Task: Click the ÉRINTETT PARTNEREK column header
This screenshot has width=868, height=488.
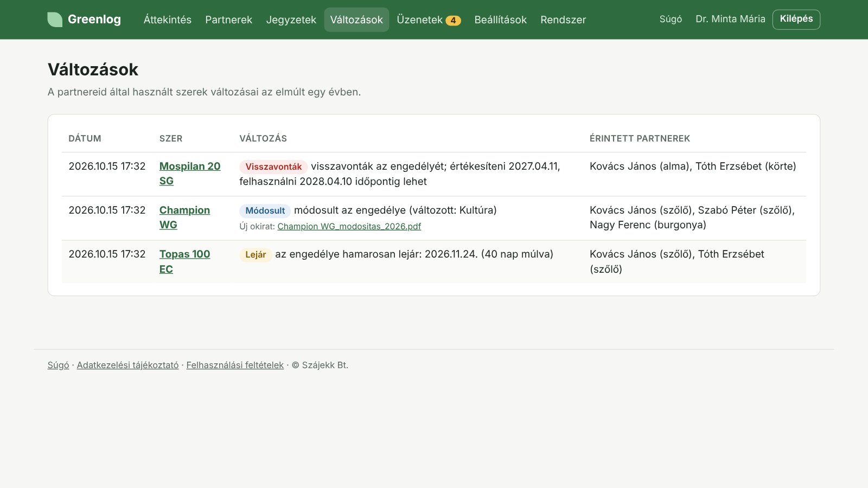Action: (x=640, y=138)
